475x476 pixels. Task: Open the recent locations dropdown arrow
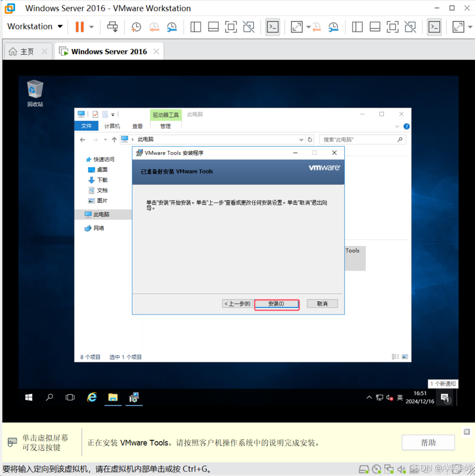click(105, 139)
